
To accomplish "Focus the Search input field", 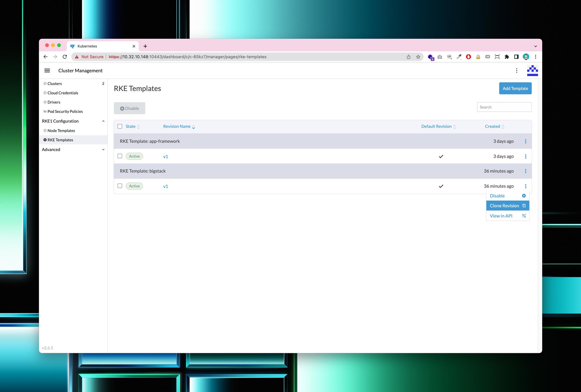I will pyautogui.click(x=504, y=107).
